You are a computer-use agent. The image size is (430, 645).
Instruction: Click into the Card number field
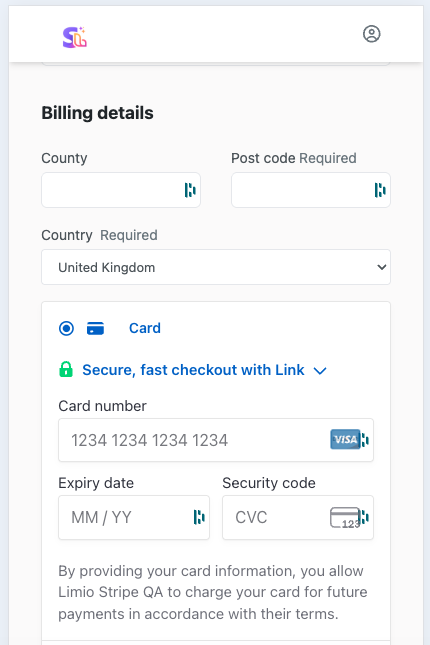click(x=216, y=440)
